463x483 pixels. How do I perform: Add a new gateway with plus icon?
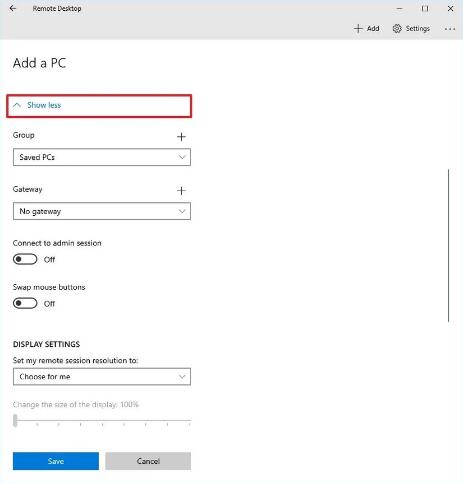click(x=181, y=191)
